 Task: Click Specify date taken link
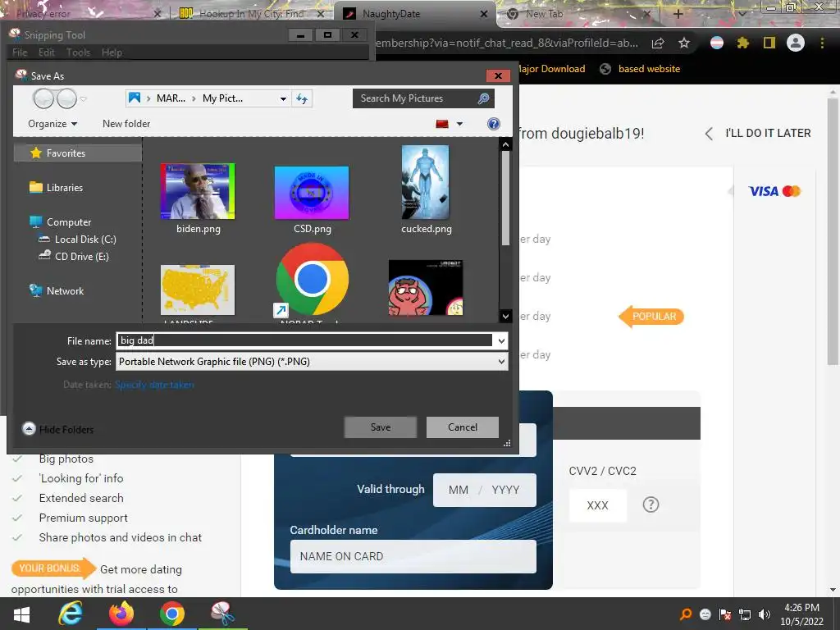(x=154, y=385)
